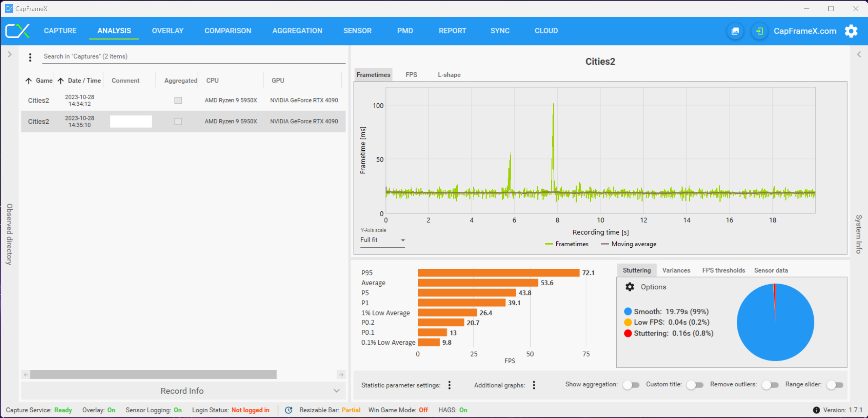
Task: Click the Resizable Bar refresh icon
Action: pos(289,410)
